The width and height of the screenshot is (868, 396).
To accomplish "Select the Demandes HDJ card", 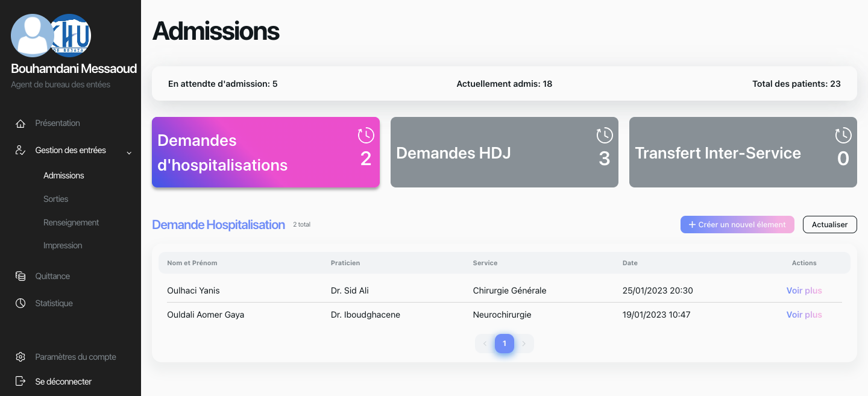I will coord(504,152).
